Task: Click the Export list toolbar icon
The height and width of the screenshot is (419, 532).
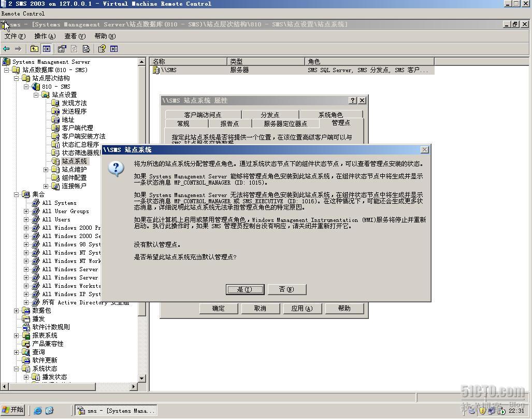Action: click(x=86, y=49)
